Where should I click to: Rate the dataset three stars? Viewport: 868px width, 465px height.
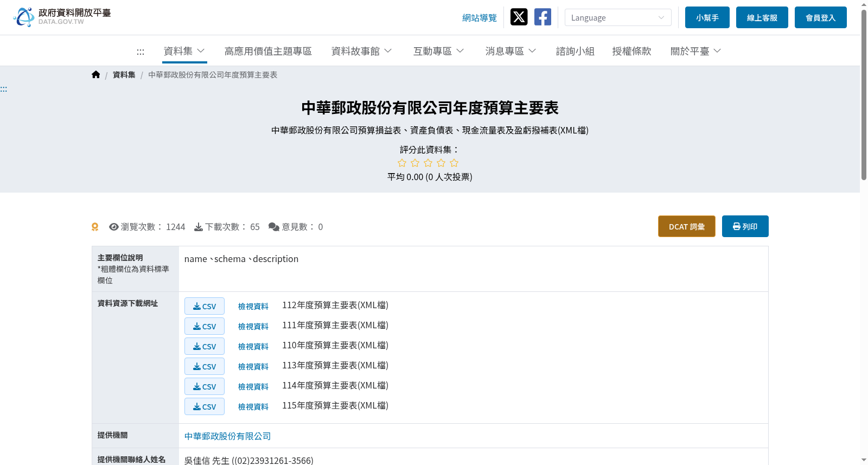[x=428, y=163]
